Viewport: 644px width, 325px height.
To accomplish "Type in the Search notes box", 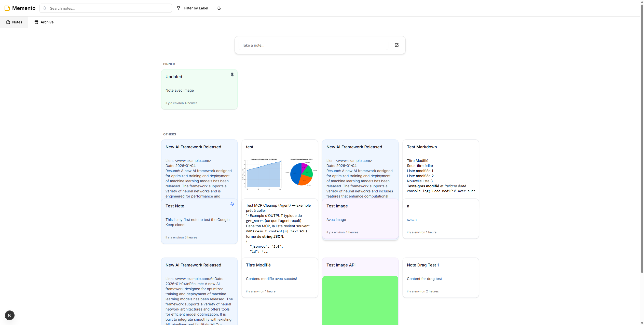I will click(x=109, y=8).
